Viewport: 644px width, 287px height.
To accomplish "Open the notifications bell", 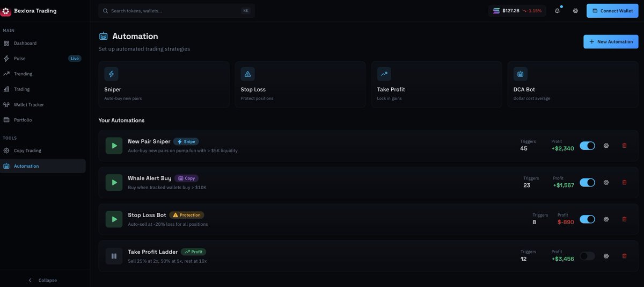I will point(557,11).
